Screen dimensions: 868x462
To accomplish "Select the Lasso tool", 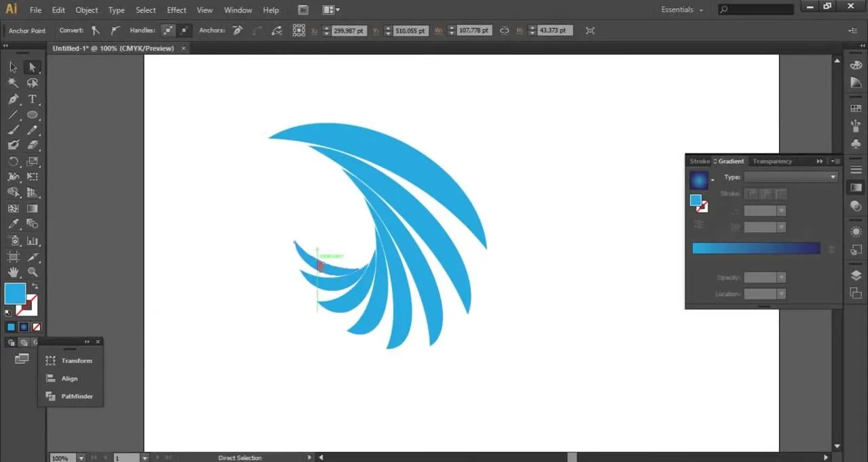I will 32,83.
